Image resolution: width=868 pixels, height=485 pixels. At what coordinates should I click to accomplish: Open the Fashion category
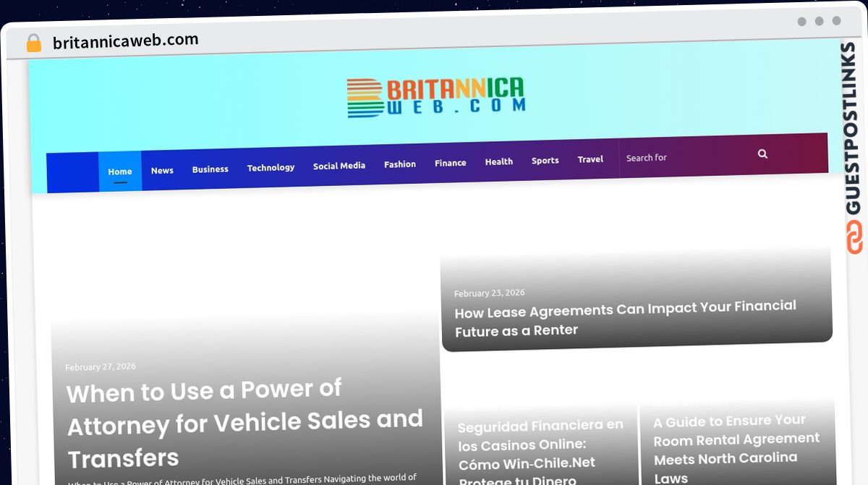coord(400,164)
